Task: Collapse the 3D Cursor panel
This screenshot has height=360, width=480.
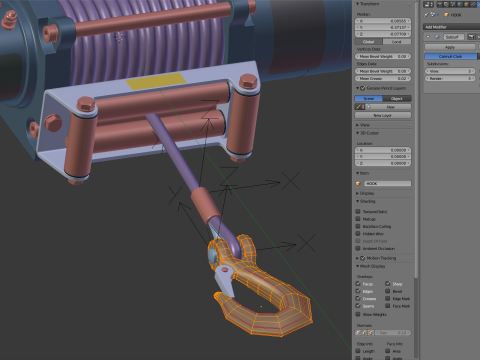Action: point(357,133)
